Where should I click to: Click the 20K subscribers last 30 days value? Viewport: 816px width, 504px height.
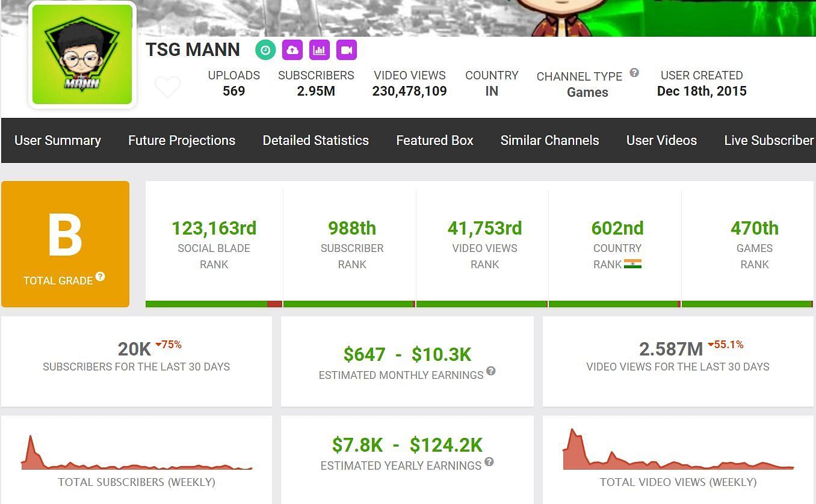click(x=135, y=349)
